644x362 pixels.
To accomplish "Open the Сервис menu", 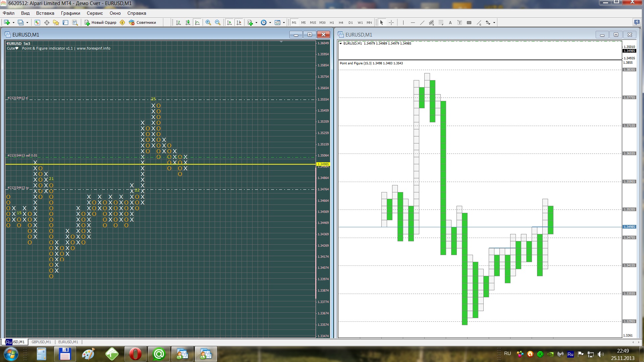I will coord(95,13).
